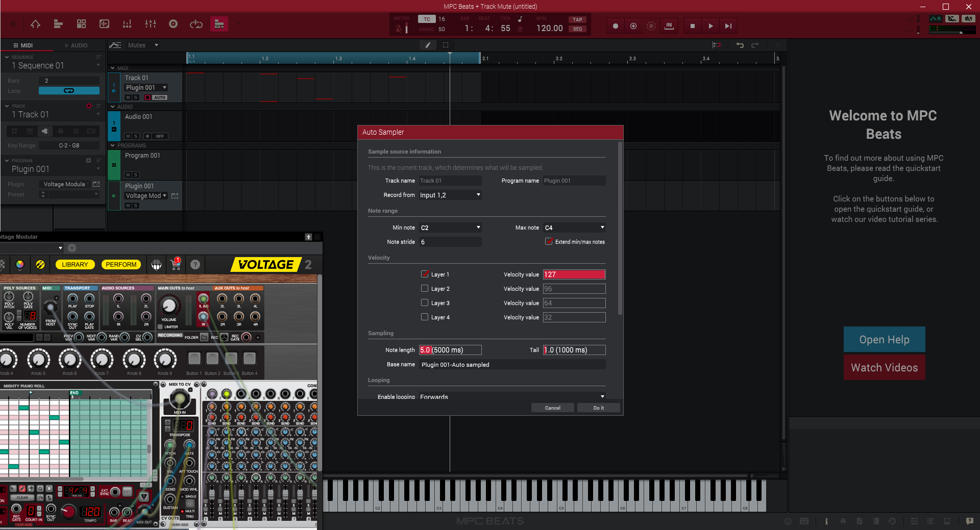Click the transport Play button
Viewport: 980px width, 530px height.
click(710, 26)
